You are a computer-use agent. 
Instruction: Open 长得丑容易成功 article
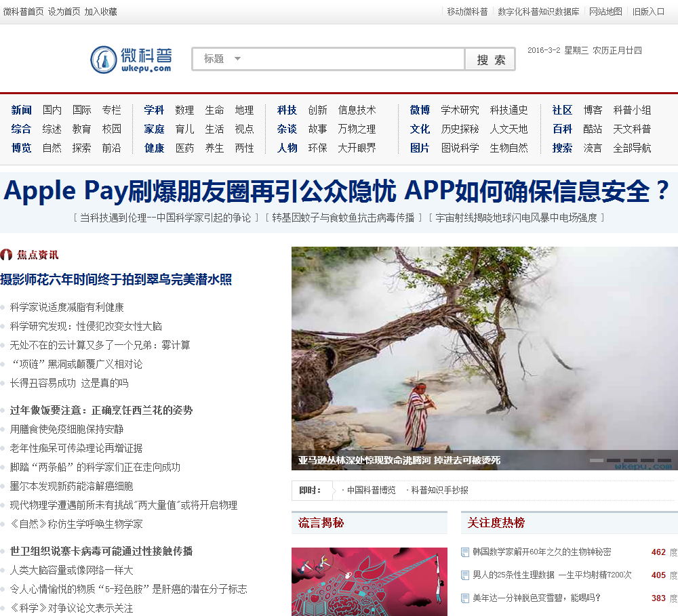tap(69, 384)
